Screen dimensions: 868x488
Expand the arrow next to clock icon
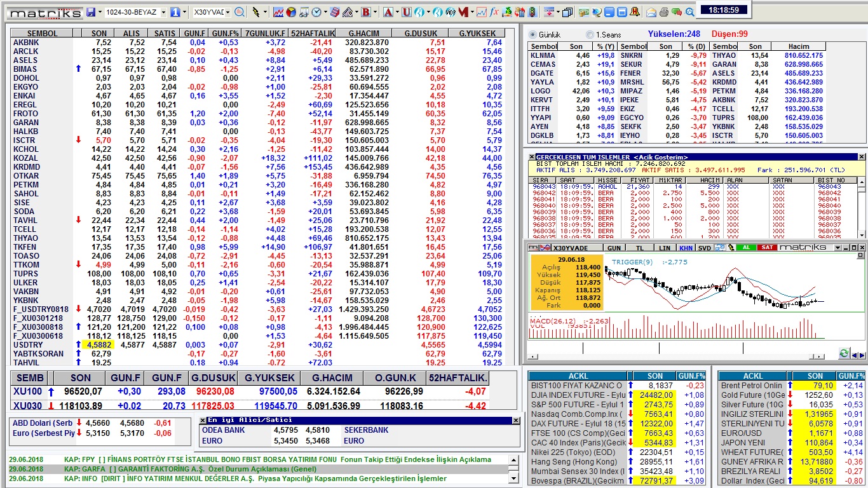[325, 12]
